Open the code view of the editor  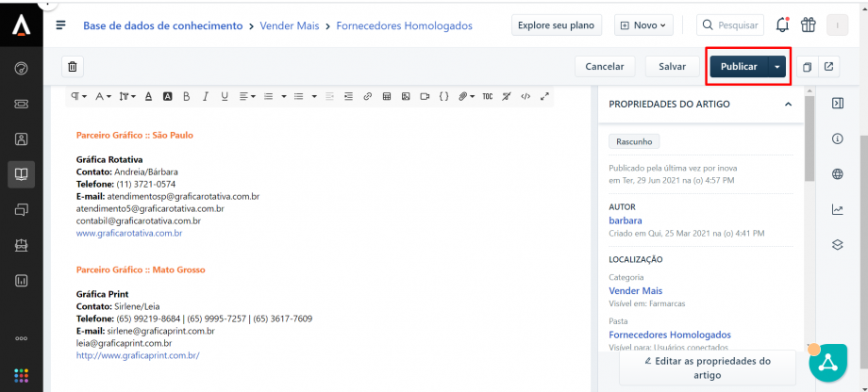(526, 96)
